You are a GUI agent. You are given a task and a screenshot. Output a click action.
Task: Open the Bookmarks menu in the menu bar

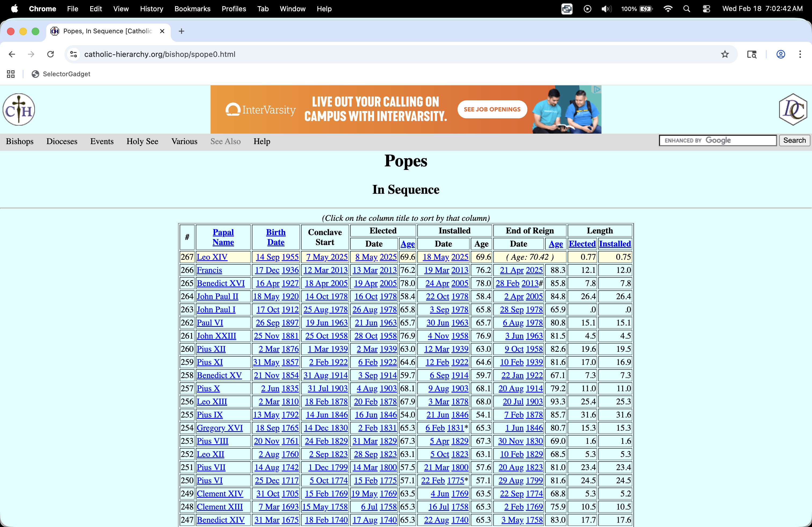click(x=192, y=9)
